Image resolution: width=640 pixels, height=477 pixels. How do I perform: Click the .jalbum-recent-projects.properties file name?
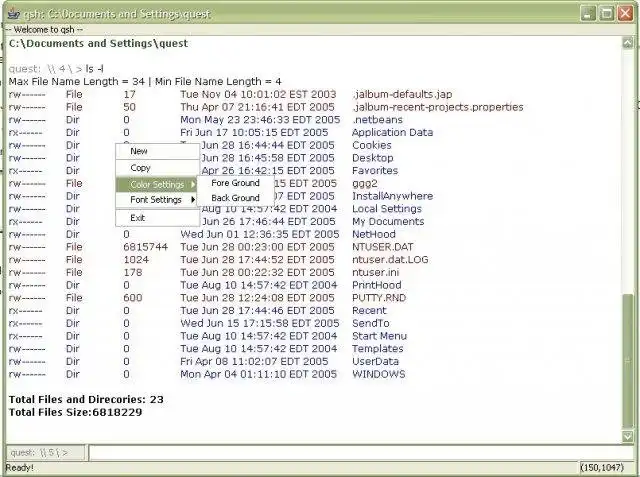[438, 107]
